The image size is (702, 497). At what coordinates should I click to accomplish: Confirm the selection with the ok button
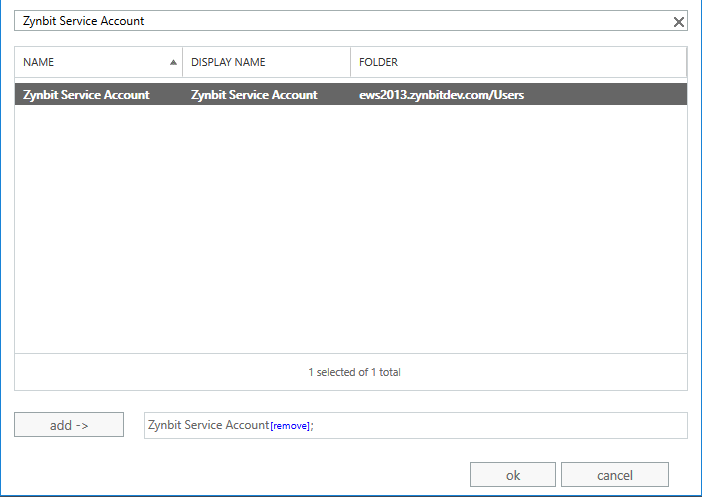[x=513, y=475]
